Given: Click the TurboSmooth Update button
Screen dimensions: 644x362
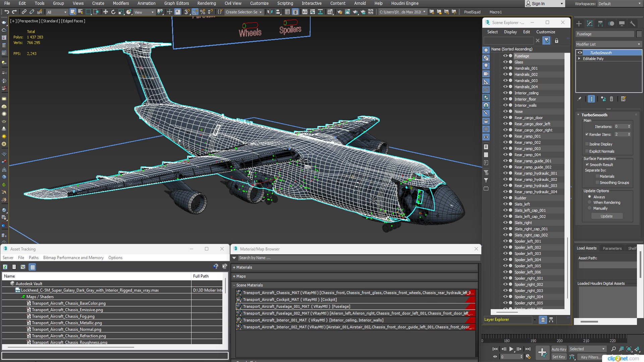Looking at the screenshot, I should pyautogui.click(x=606, y=216).
